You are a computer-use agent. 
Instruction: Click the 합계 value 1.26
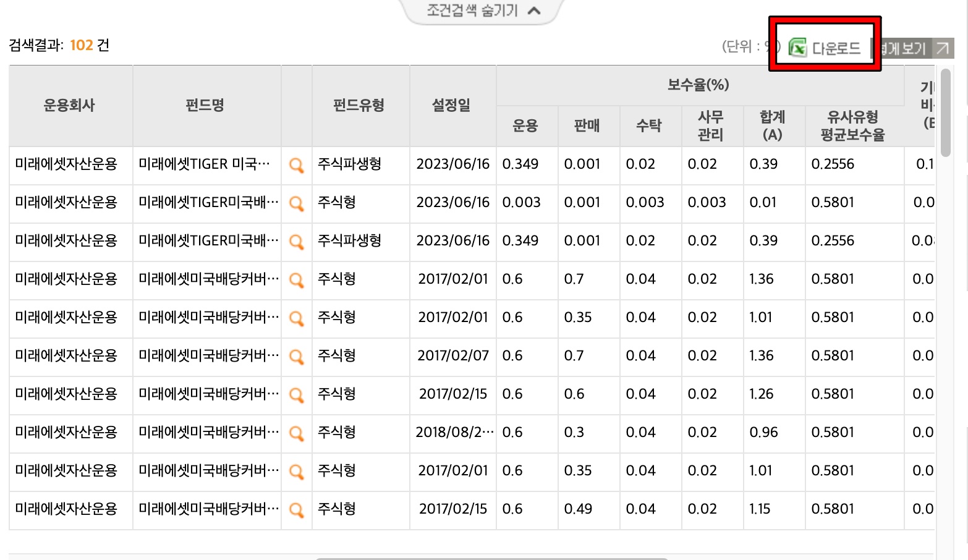click(x=762, y=394)
